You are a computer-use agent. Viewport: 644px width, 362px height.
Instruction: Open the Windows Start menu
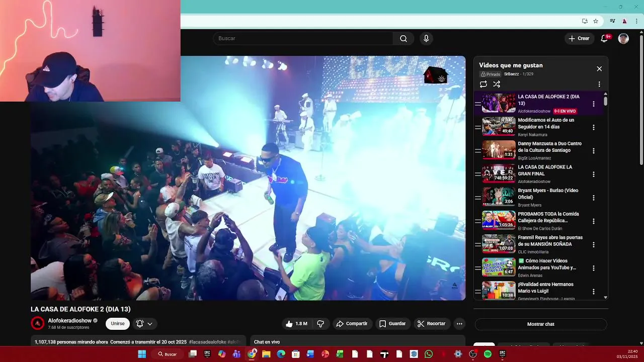(142, 354)
